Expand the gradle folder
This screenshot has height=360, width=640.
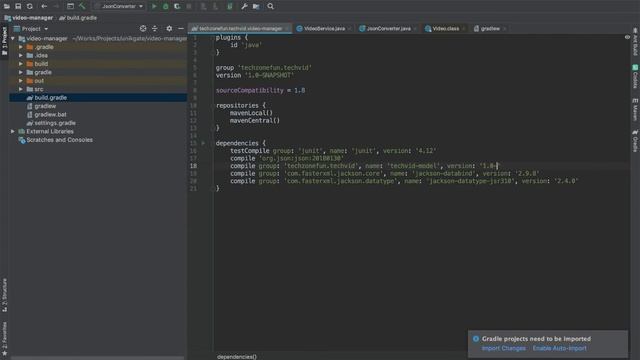coord(21,72)
